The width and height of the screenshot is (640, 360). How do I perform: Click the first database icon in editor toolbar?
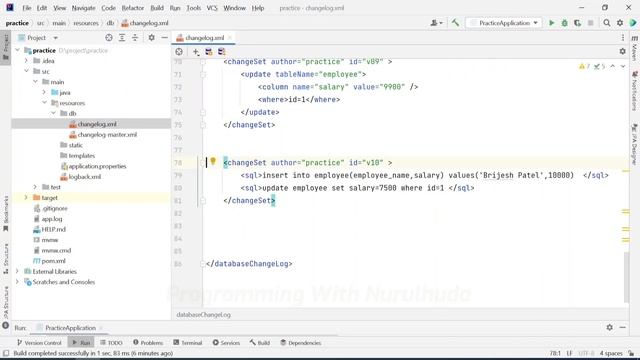tap(209, 52)
